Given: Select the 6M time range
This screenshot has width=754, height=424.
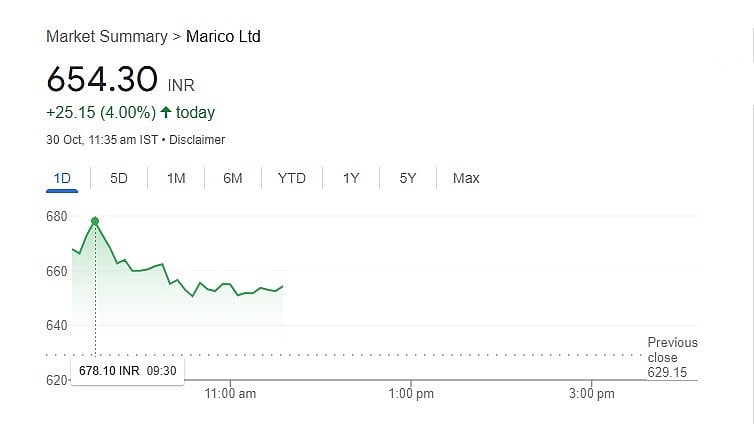Looking at the screenshot, I should click(x=233, y=178).
